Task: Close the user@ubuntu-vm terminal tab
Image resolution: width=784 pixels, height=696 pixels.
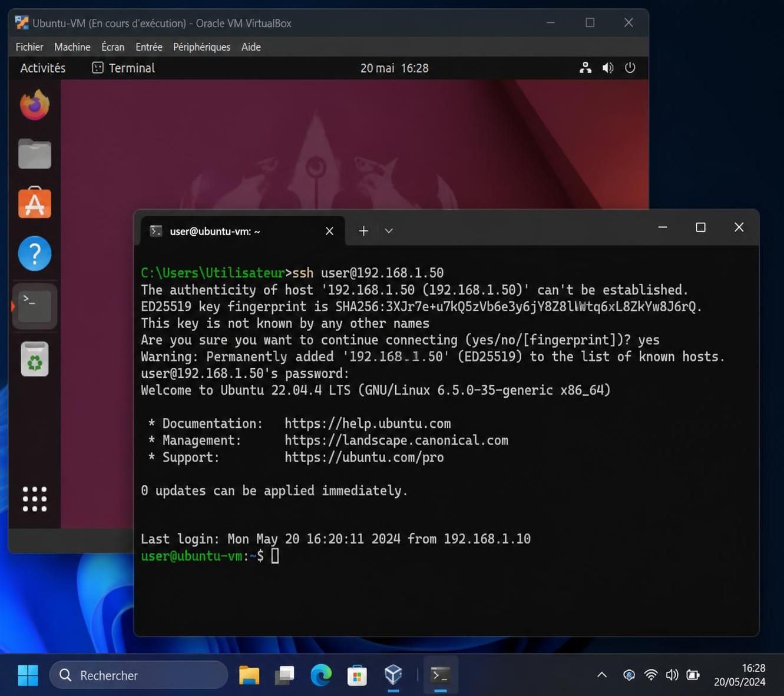Action: tap(329, 231)
